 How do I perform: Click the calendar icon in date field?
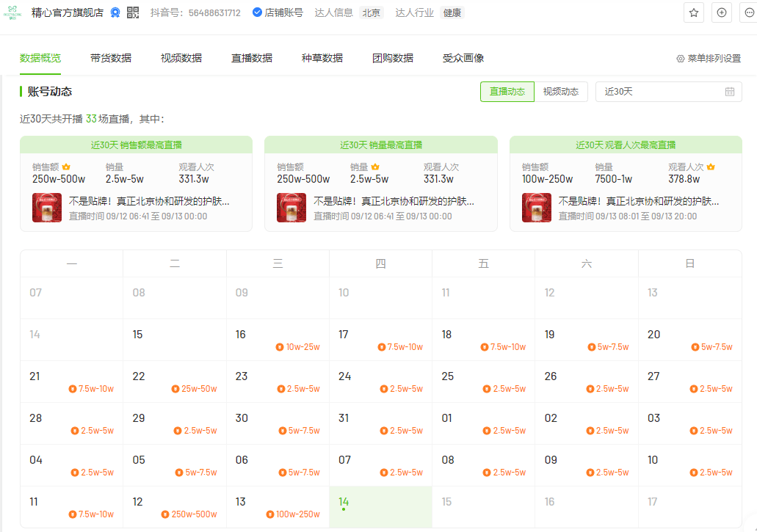click(x=729, y=92)
